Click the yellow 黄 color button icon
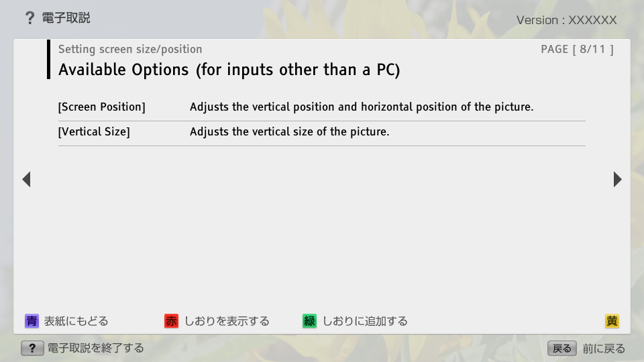The width and height of the screenshot is (644, 362). click(x=612, y=320)
